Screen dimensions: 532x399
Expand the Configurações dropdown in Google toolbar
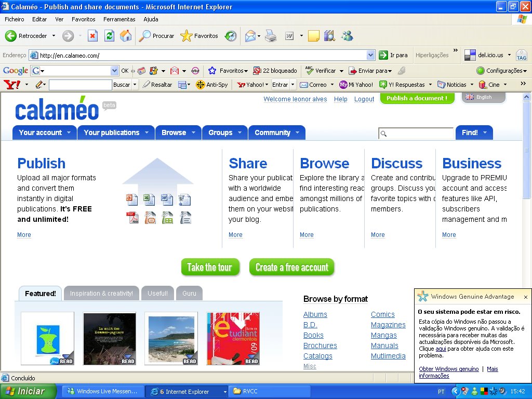tap(525, 71)
